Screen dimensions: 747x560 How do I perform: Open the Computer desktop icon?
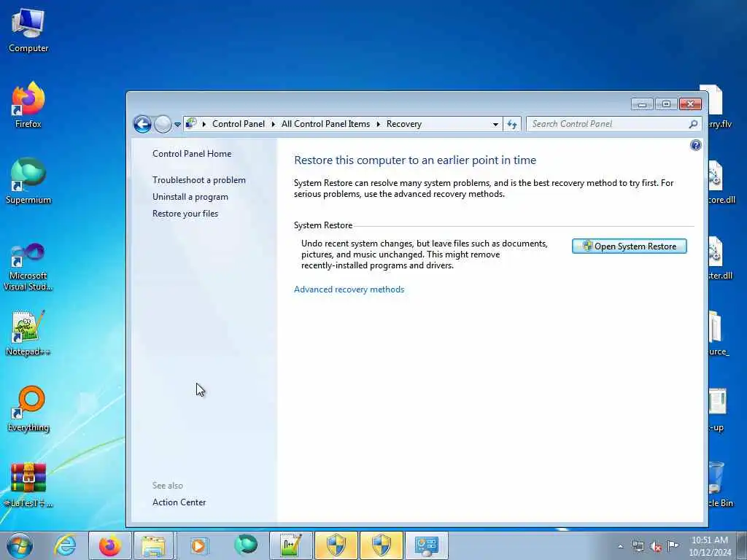tap(28, 31)
